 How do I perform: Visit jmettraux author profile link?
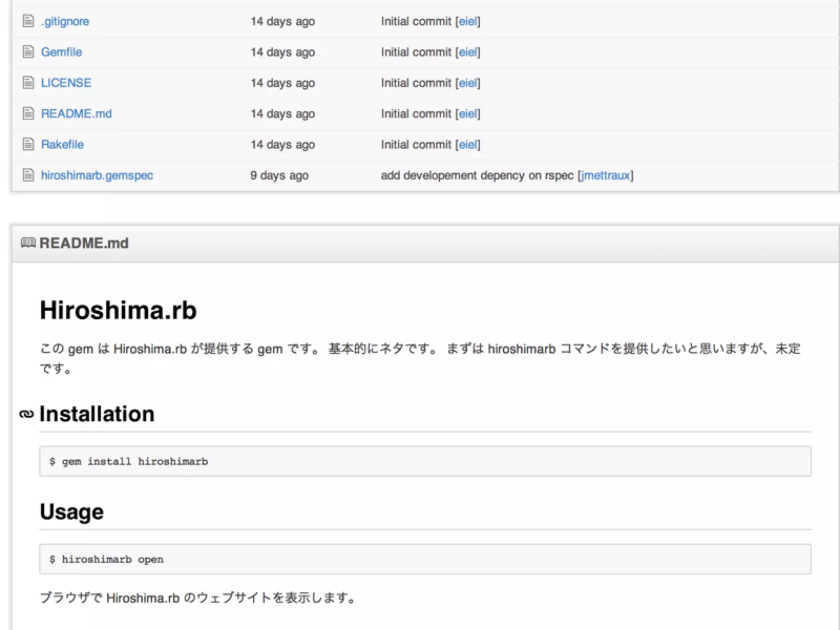tap(605, 176)
